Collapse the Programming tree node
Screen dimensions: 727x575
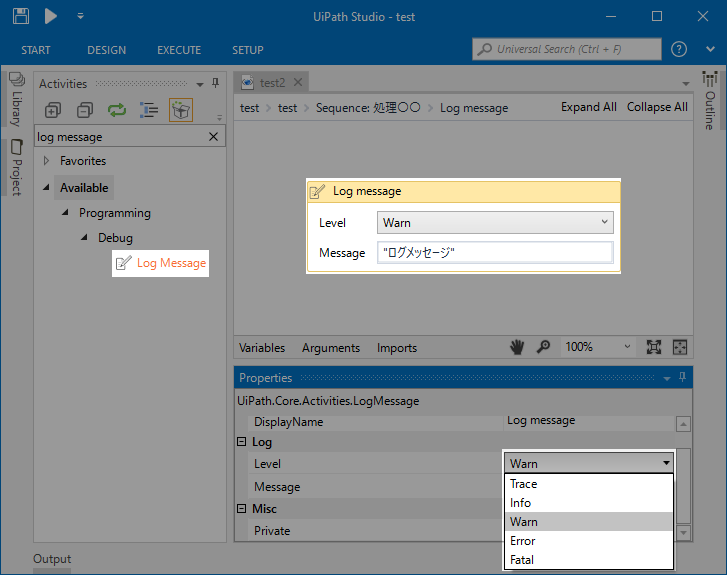[x=65, y=213]
